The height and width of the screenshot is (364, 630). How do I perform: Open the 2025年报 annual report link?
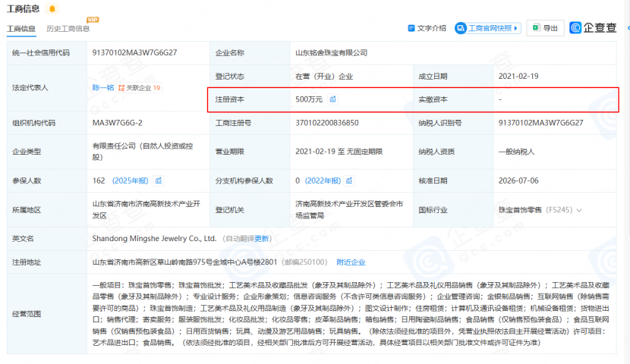pyautogui.click(x=131, y=180)
